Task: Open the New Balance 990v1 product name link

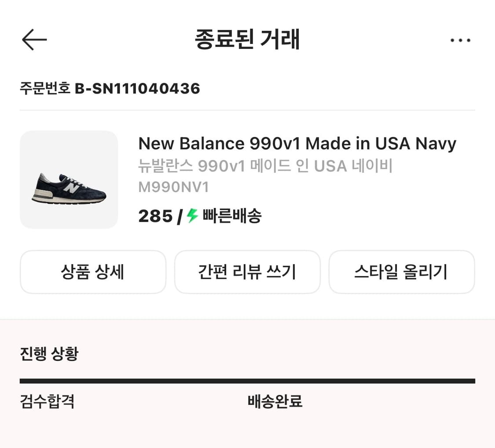Action: click(x=297, y=143)
